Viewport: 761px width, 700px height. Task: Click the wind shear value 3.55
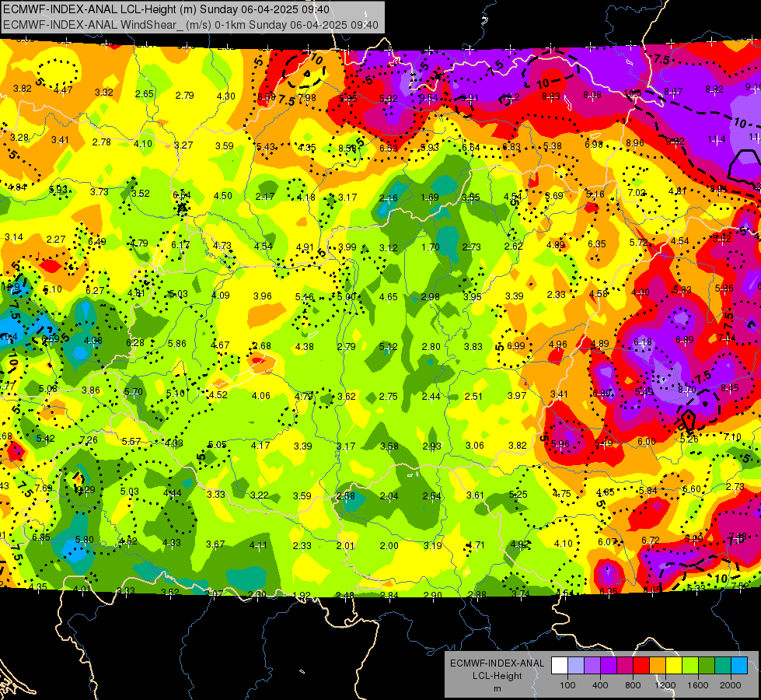click(471, 198)
